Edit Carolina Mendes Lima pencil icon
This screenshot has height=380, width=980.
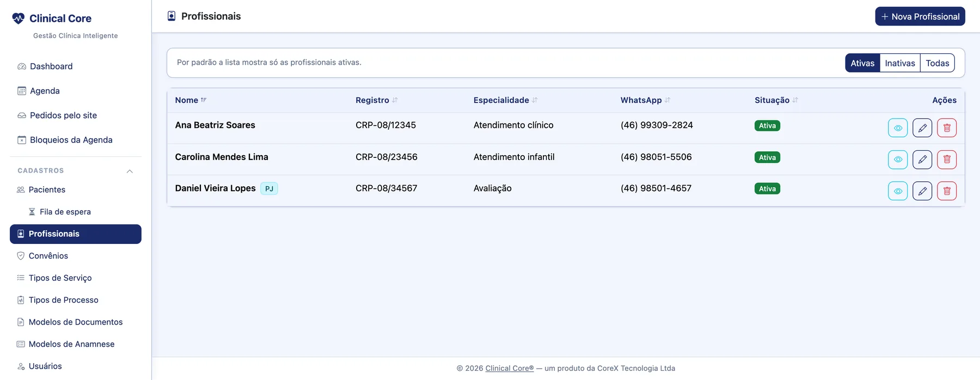coord(922,160)
